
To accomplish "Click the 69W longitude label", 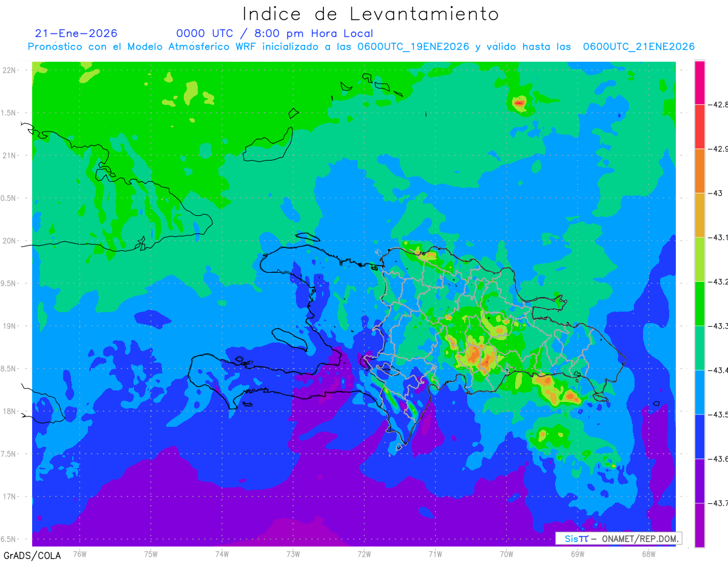I will [577, 554].
